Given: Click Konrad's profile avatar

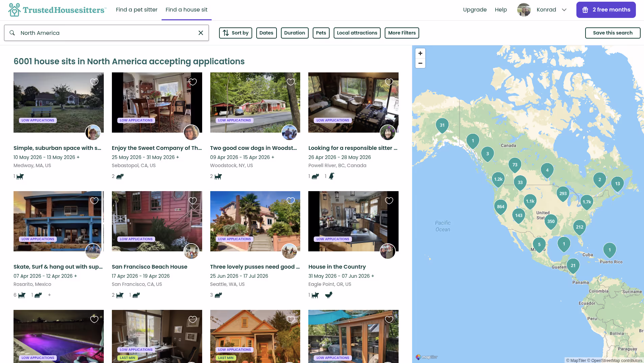Looking at the screenshot, I should [x=524, y=10].
